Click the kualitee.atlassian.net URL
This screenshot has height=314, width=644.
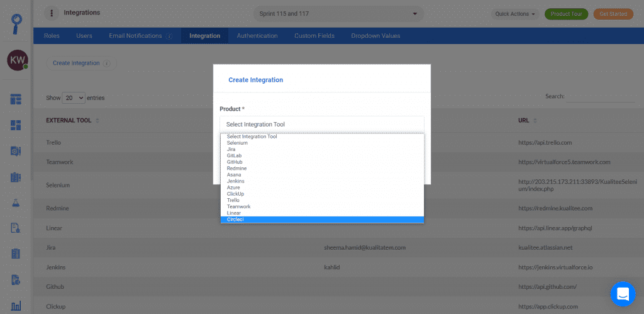pos(545,248)
